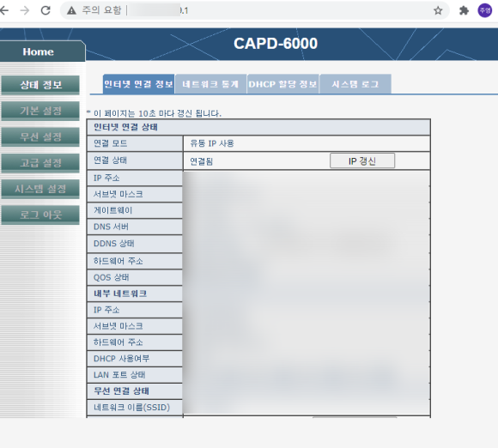Screen dimensions: 498x448
Task: Click the 연결됨 status value
Action: click(201, 161)
